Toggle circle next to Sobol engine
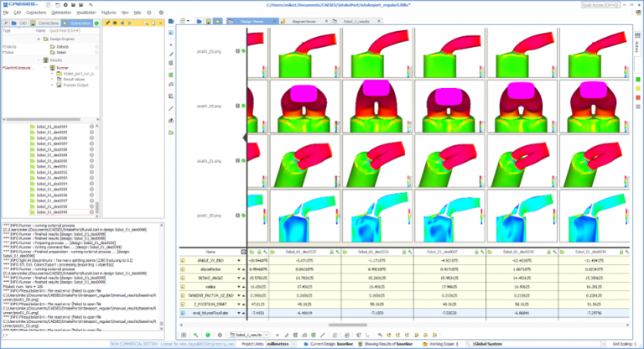The width and height of the screenshot is (644, 349). (x=97, y=53)
